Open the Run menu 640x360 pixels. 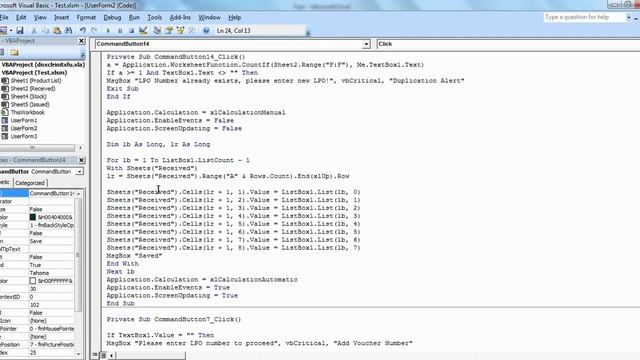(134, 18)
